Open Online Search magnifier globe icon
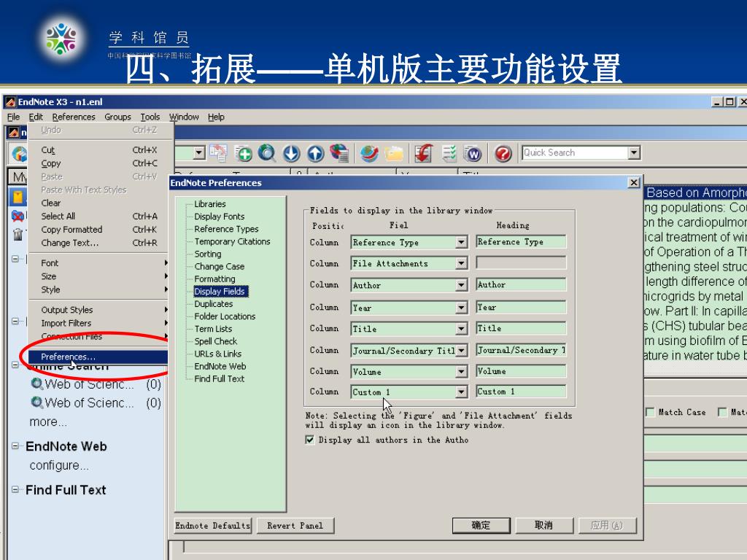This screenshot has width=747, height=560. [267, 153]
